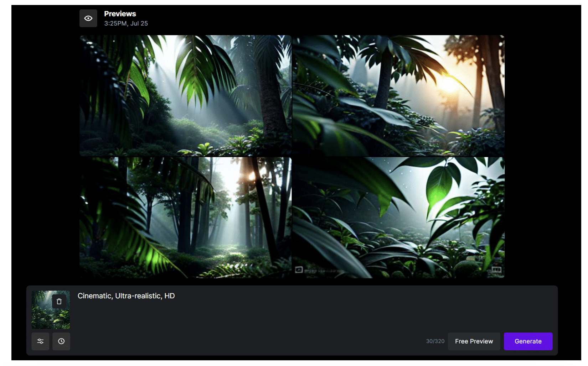Delete the reference image with trash icon
This screenshot has height=366, width=588.
pyautogui.click(x=59, y=301)
